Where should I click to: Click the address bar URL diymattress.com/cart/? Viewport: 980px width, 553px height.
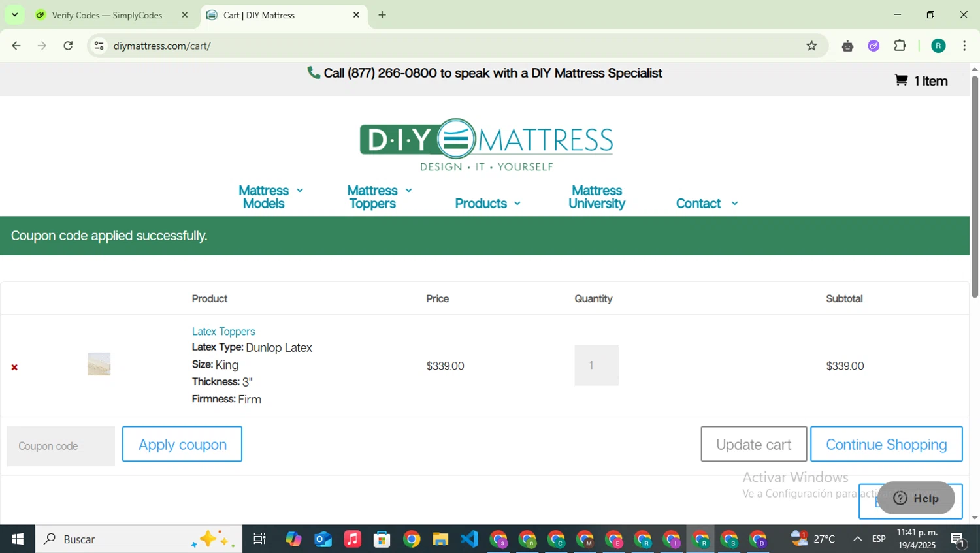click(x=162, y=46)
